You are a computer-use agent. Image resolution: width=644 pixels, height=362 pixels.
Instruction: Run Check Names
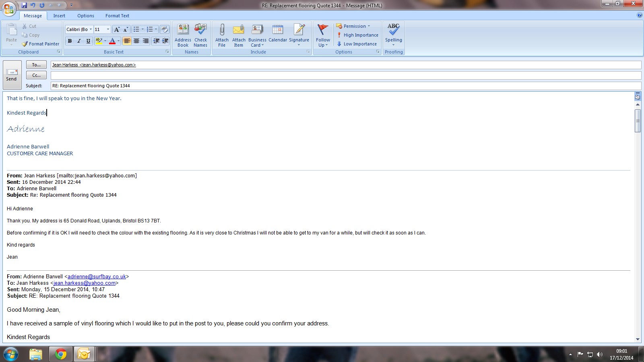pyautogui.click(x=200, y=36)
